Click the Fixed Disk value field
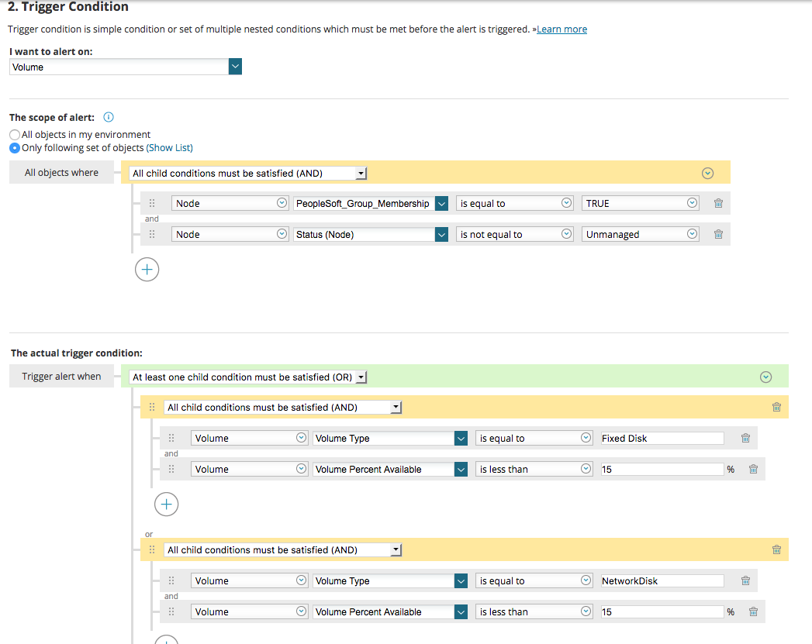The image size is (812, 644). pos(662,438)
